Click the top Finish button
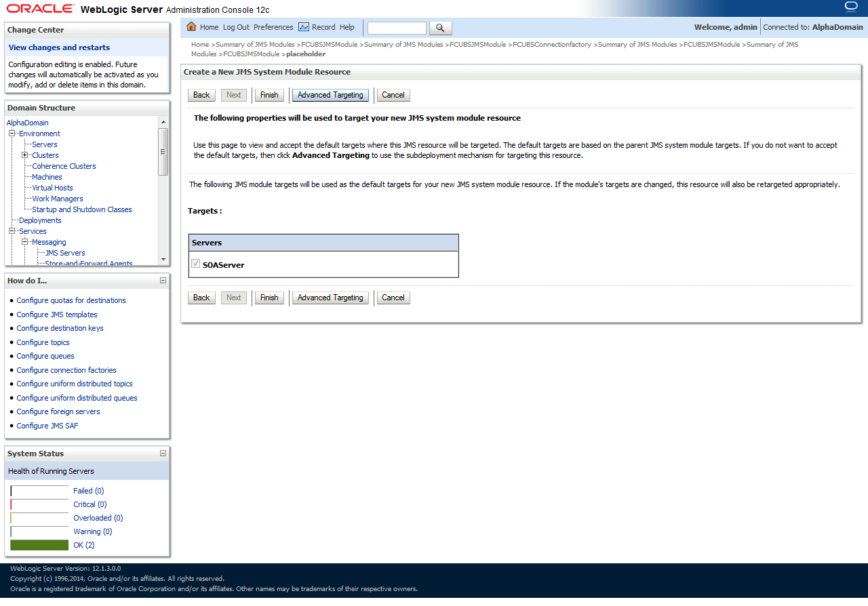The image size is (868, 606). (x=269, y=95)
